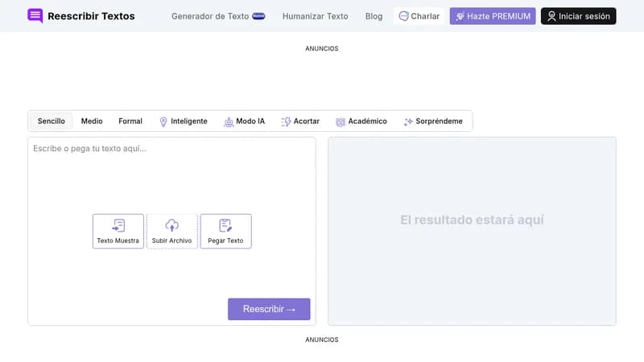Open the Reescribir Textos home title
Viewport: 644px width, 362px height.
point(91,16)
